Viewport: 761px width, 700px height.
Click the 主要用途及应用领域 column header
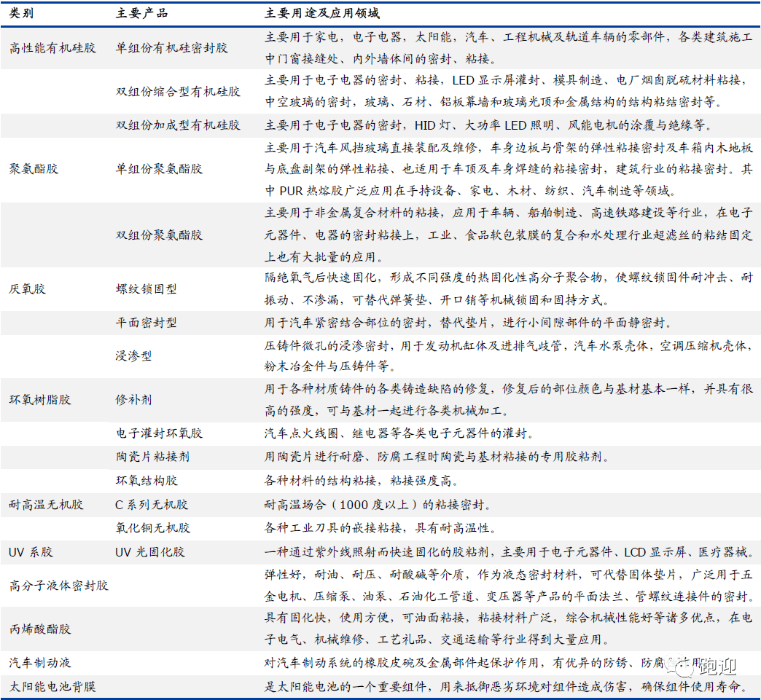pyautogui.click(x=321, y=13)
